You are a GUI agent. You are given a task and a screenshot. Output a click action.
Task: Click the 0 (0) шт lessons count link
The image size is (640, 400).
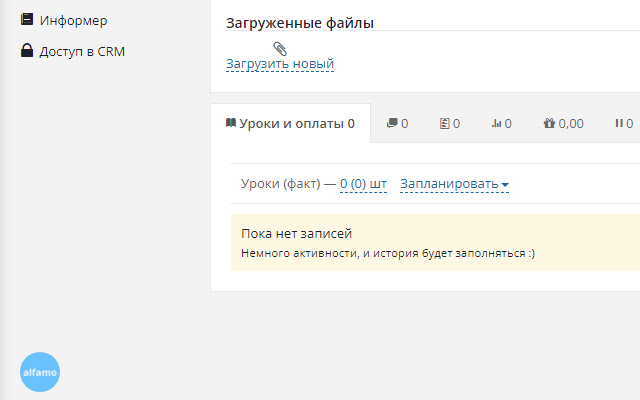pyautogui.click(x=363, y=184)
